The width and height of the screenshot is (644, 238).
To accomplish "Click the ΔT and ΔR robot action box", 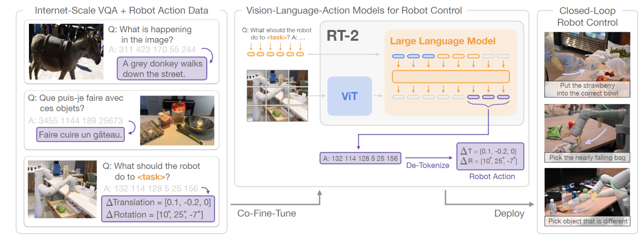I will pyautogui.click(x=490, y=156).
